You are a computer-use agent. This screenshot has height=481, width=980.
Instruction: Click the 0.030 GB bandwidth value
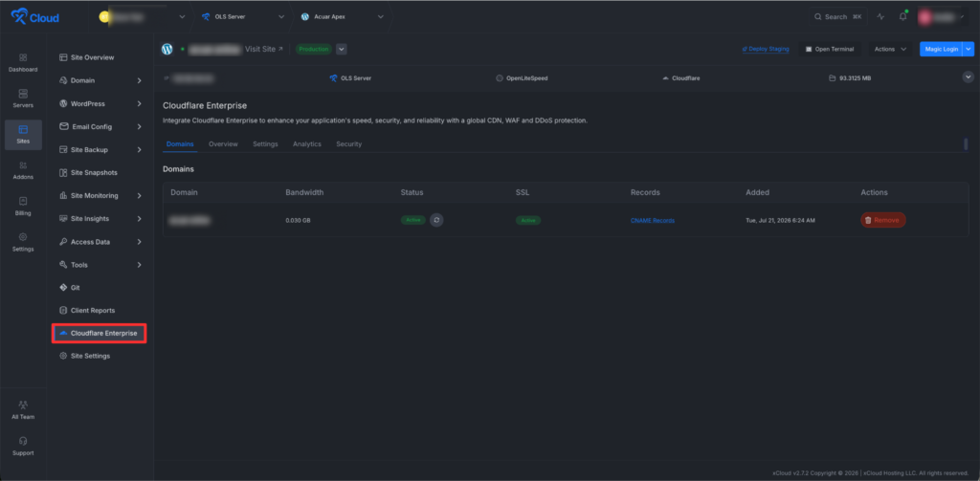[299, 221]
